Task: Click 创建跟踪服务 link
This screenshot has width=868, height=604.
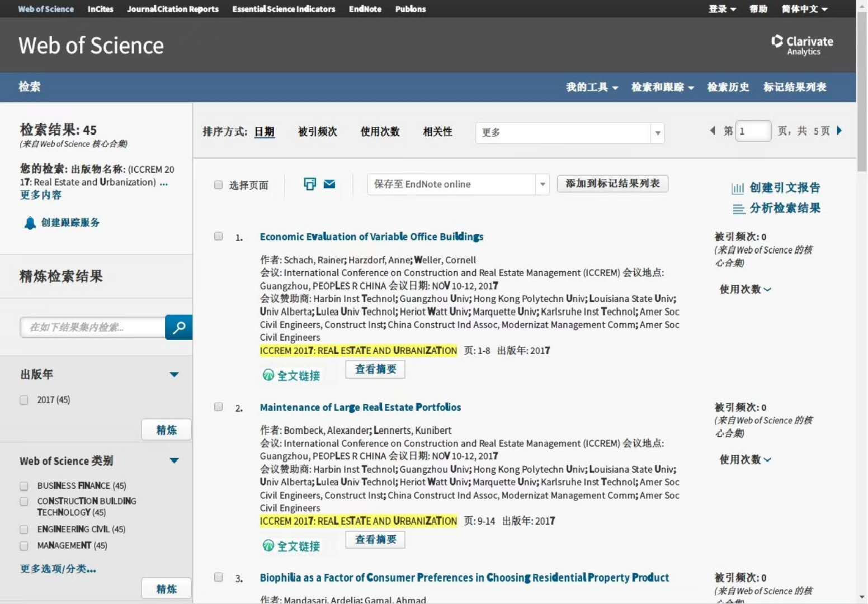Action: click(70, 223)
